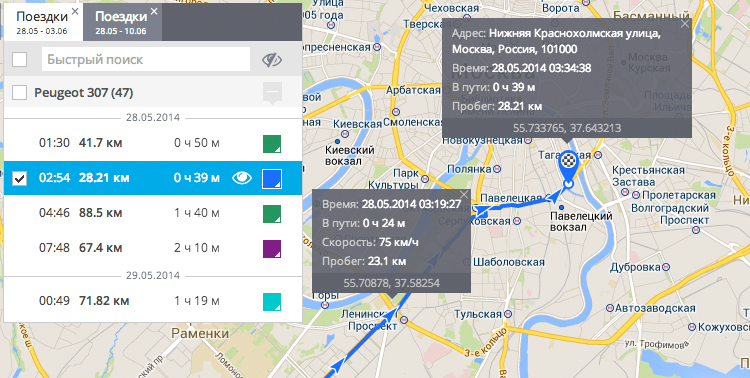Viewport: 750px width, 378px height.
Task: Select the 04:46 trip of 88.5 км
Action: pyautogui.click(x=153, y=213)
